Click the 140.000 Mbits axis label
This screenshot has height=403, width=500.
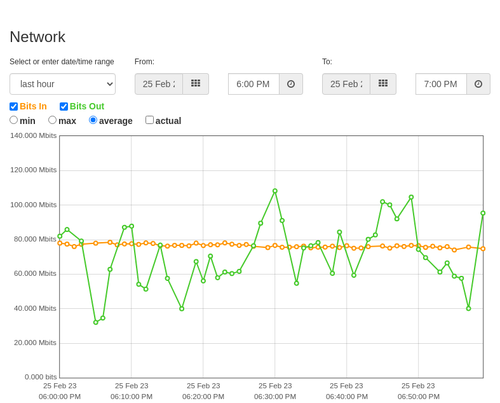pos(33,135)
